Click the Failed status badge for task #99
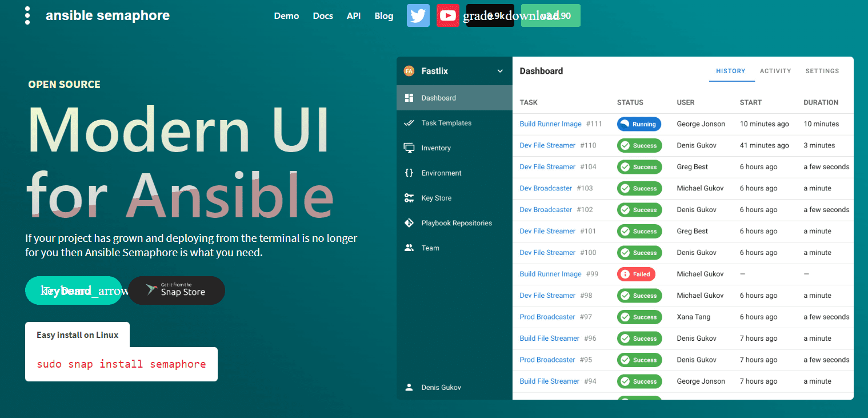The image size is (868, 418). click(x=636, y=274)
